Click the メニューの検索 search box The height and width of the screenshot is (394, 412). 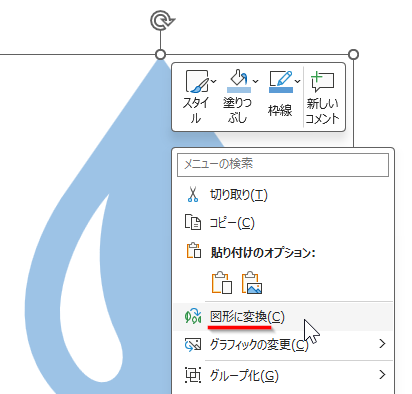[283, 165]
